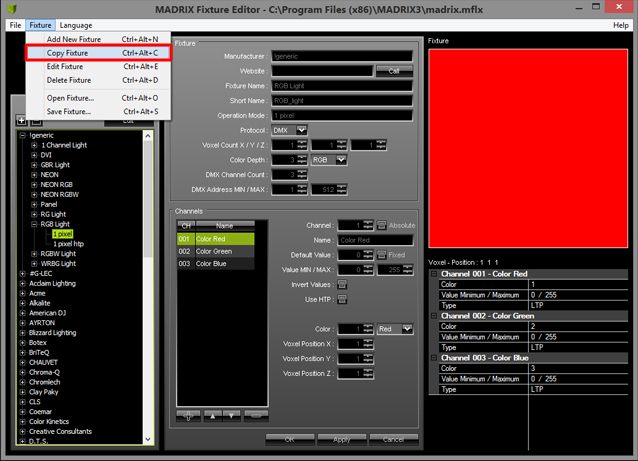Choose Copy Fixture from the Fixture menu

coord(98,53)
